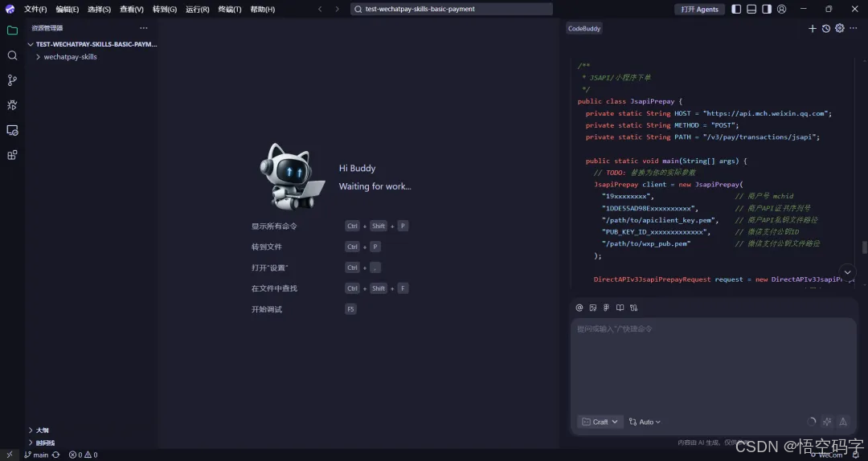Synchronize changes icon in status bar
The height and width of the screenshot is (461, 868).
click(56, 455)
